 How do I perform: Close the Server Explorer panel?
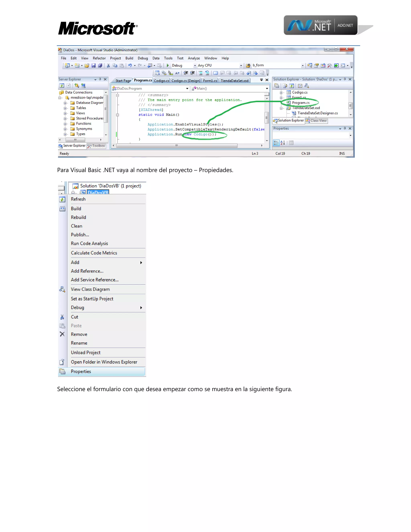point(105,79)
